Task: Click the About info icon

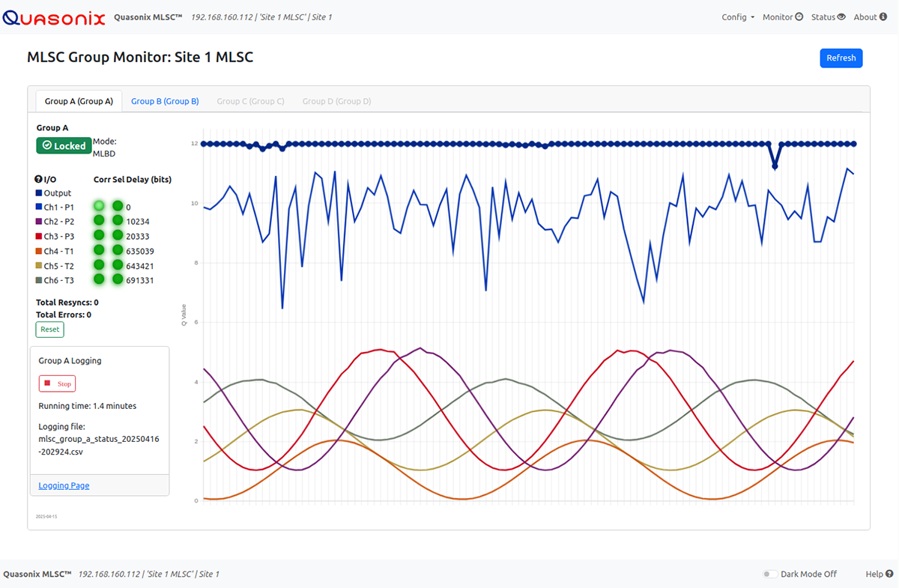Action: [x=882, y=17]
